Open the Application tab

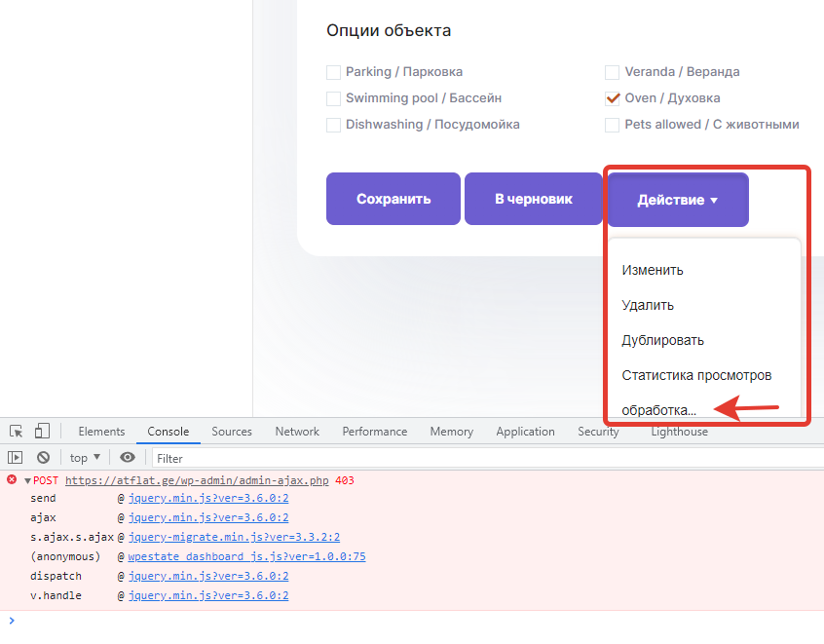coord(526,432)
